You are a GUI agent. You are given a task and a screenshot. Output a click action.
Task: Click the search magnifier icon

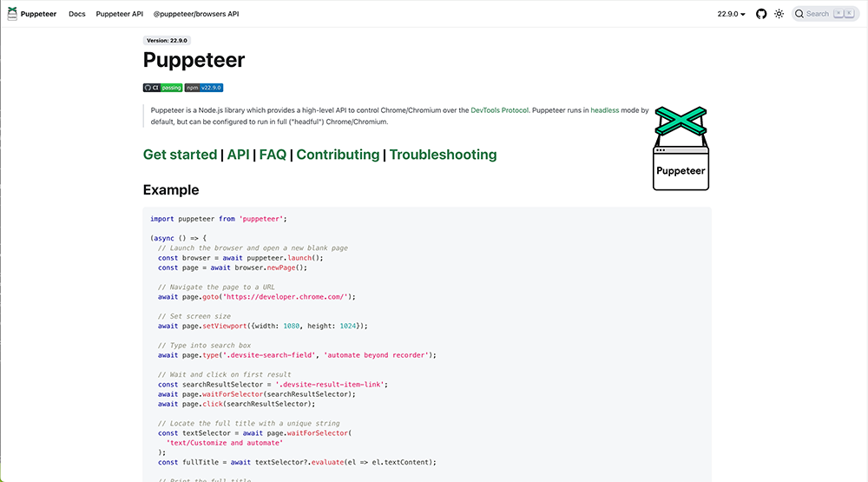click(x=799, y=14)
